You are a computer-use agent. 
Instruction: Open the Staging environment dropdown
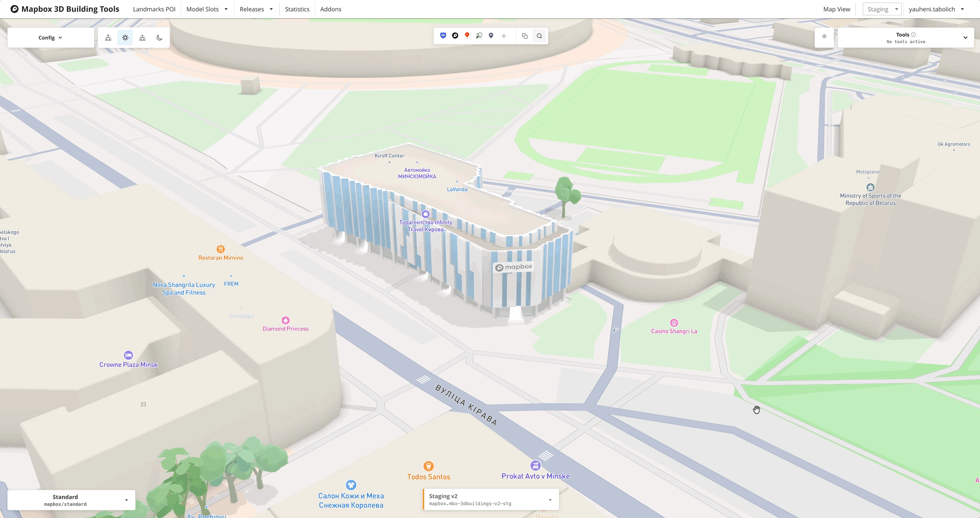click(882, 9)
